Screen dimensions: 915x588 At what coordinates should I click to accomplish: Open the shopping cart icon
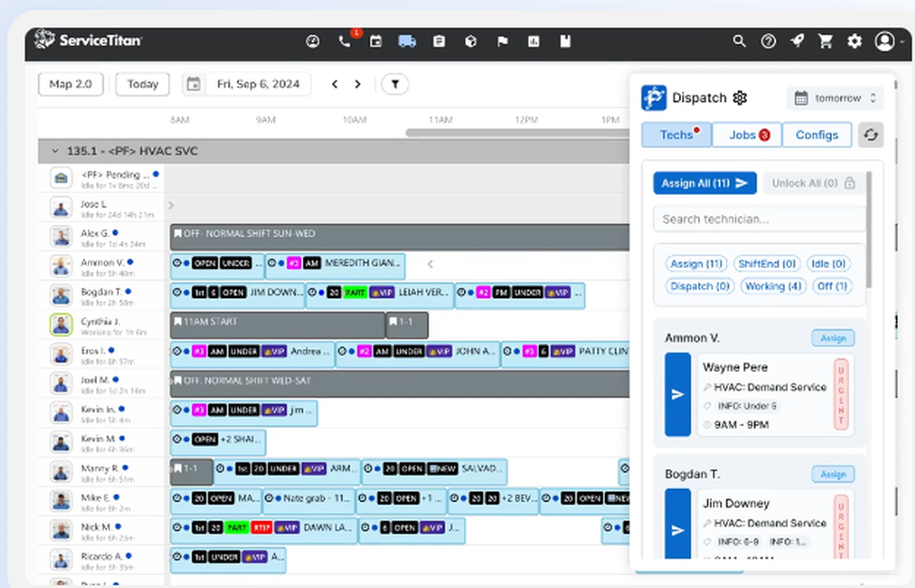[825, 41]
